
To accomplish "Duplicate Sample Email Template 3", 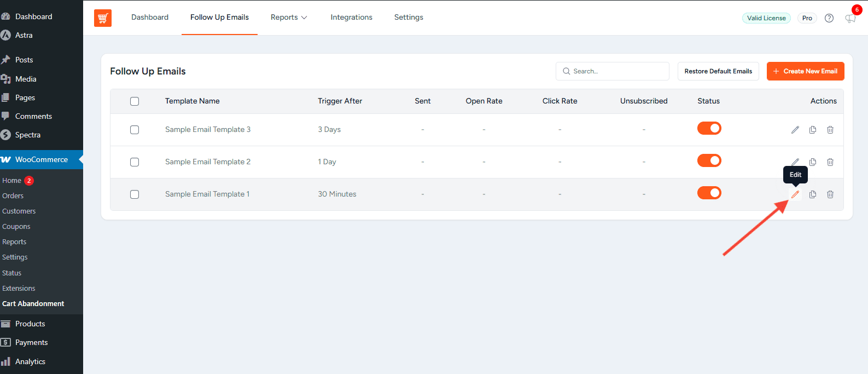I will click(x=813, y=130).
